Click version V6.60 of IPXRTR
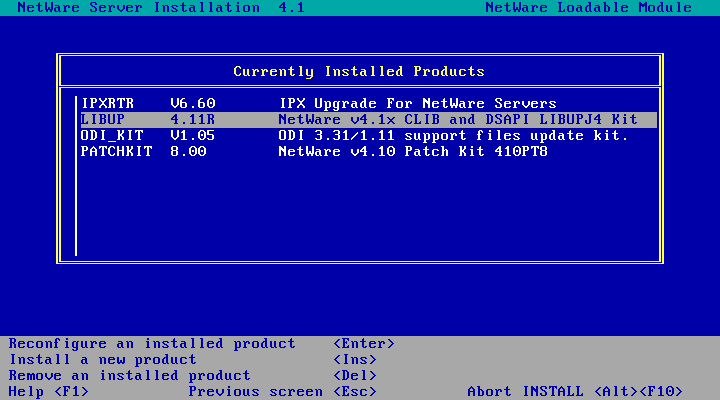 pyautogui.click(x=193, y=103)
